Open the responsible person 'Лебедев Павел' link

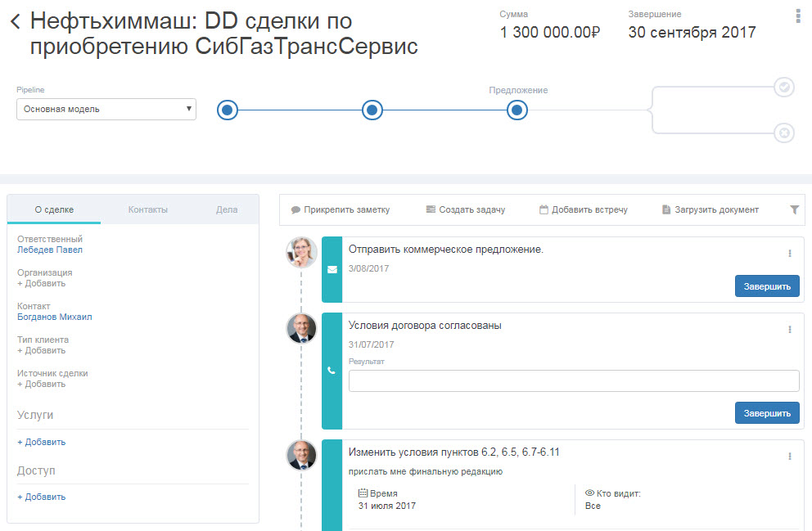click(50, 250)
